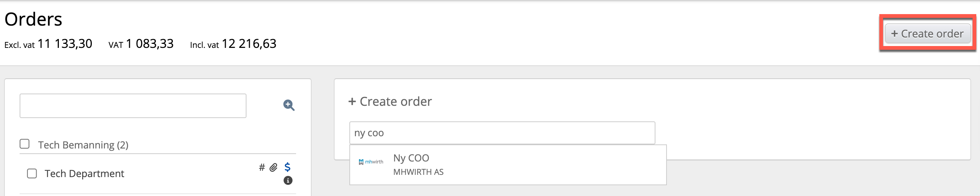Click the MHWIRTH AS company name text

point(418,172)
